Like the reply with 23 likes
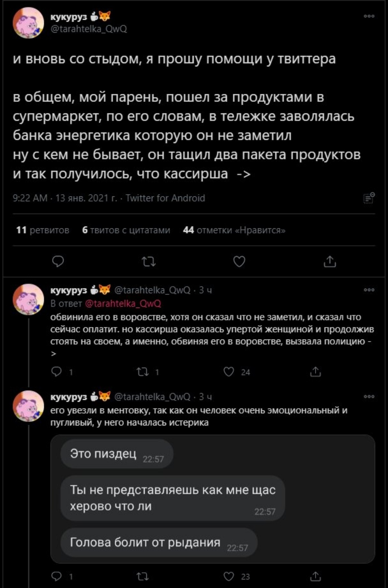Screen dimensions: 388x588 click(x=229, y=576)
